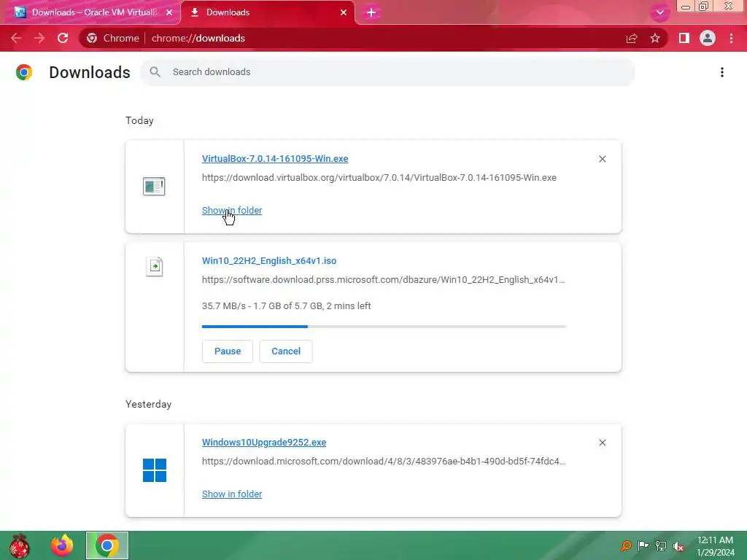The image size is (747, 560).
Task: Open Chrome's three-dot main menu
Action: [x=731, y=38]
